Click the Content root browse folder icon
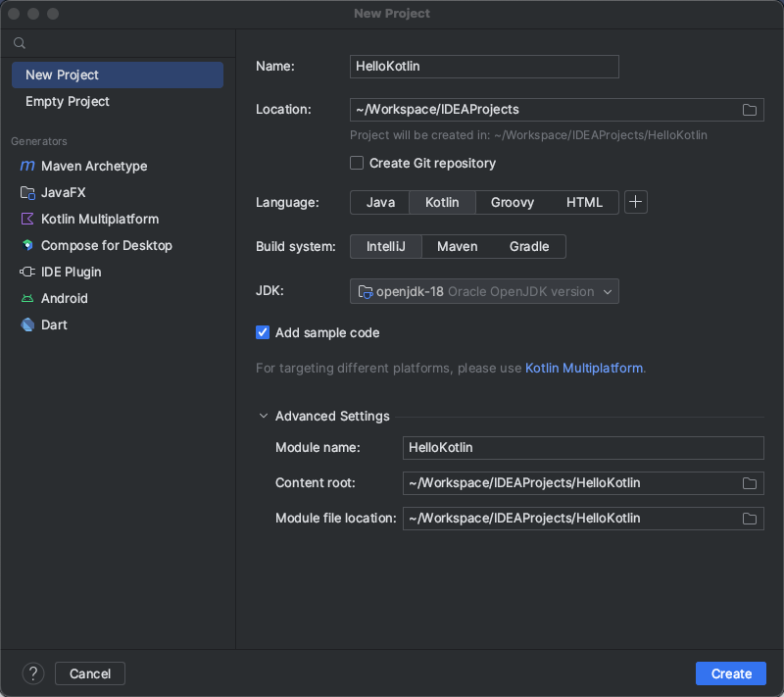The width and height of the screenshot is (784, 697). pos(750,483)
